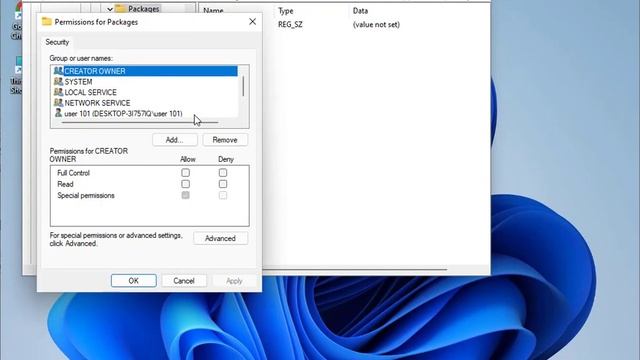Click the REG_SZ type cell
The height and width of the screenshot is (360, 640).
[290, 24]
